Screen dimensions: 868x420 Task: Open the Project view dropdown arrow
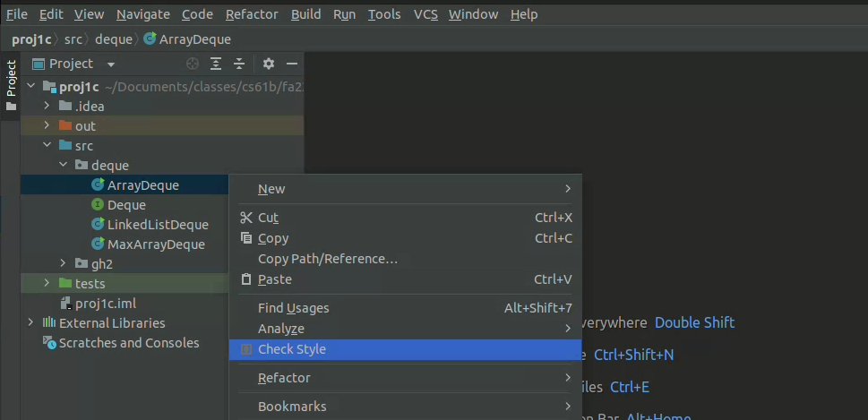click(x=111, y=64)
